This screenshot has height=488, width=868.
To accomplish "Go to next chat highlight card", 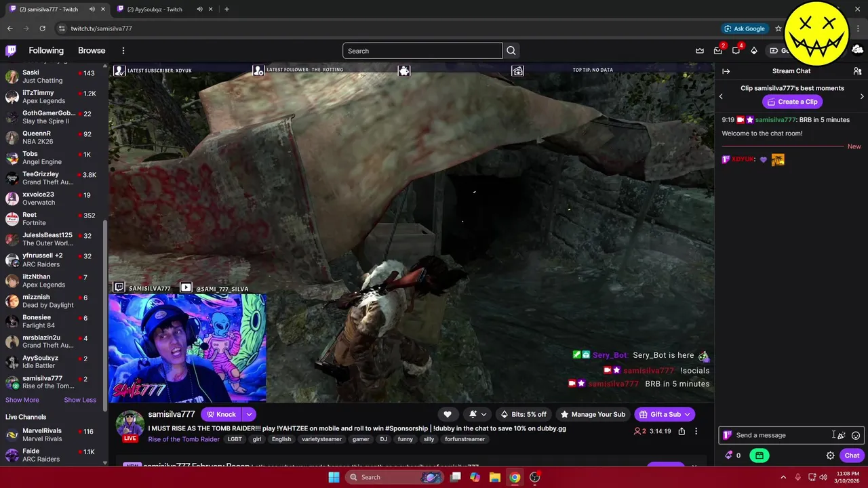I will [x=862, y=96].
